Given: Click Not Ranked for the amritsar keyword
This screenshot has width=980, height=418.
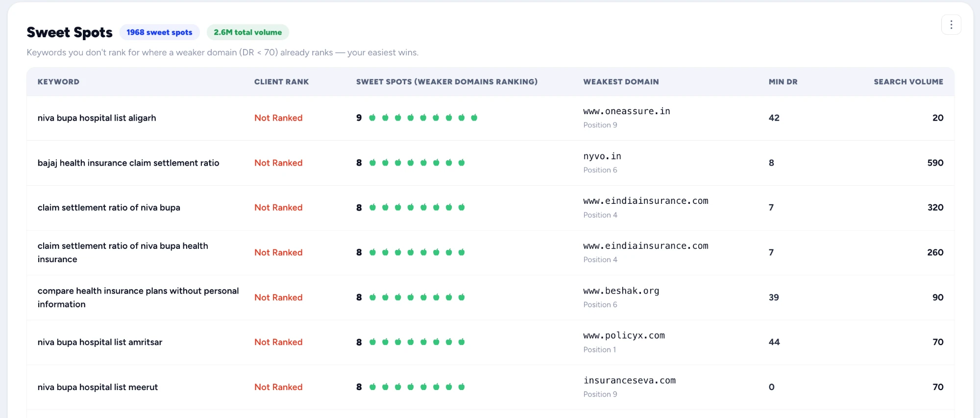Looking at the screenshot, I should coord(278,343).
